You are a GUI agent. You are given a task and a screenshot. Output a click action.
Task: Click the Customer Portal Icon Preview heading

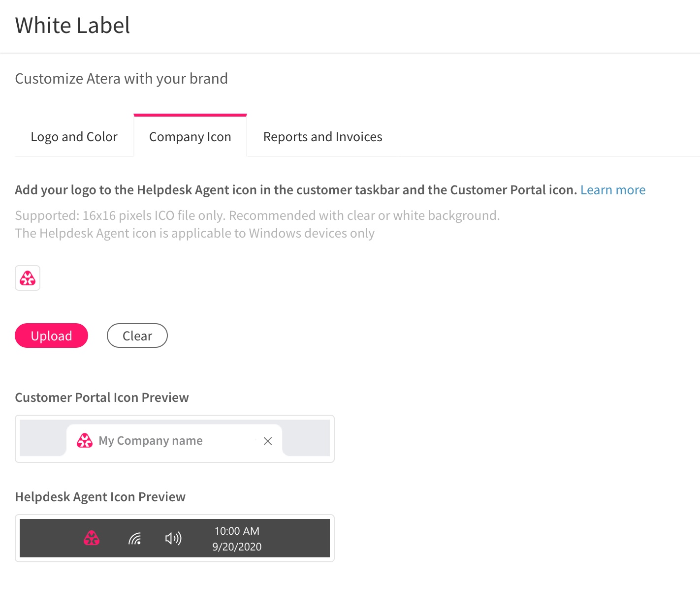pyautogui.click(x=102, y=397)
